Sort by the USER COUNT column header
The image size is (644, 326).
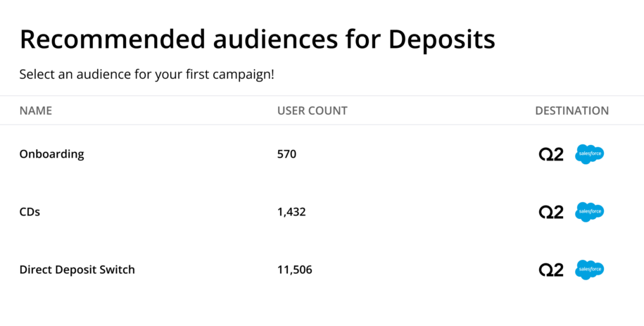point(312,111)
